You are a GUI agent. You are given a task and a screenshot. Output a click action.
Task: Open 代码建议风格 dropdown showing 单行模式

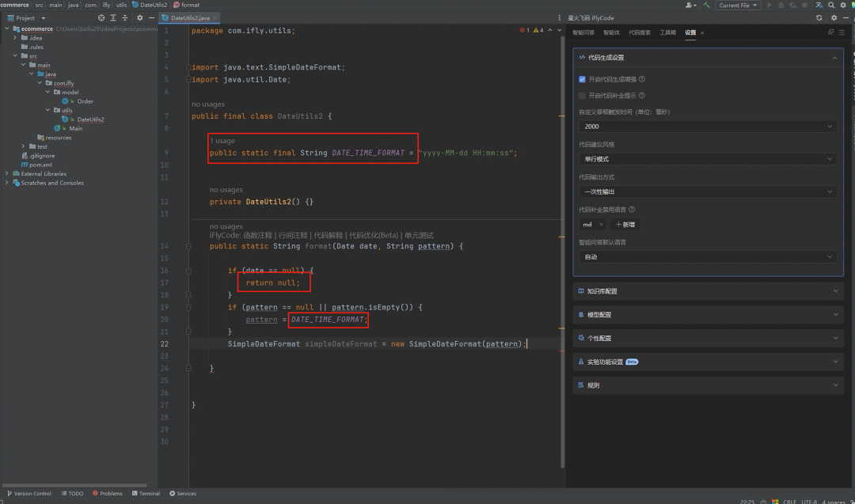[708, 159]
